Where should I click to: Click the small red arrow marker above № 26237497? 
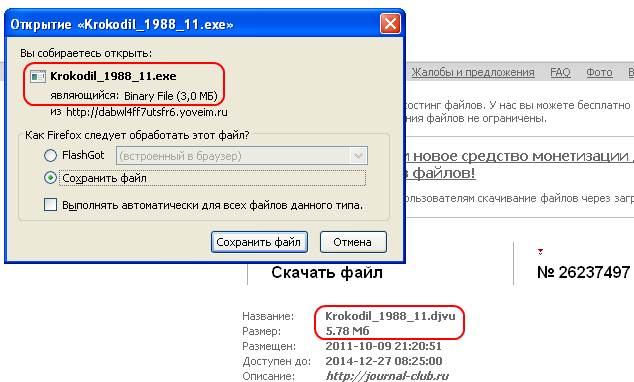(540, 252)
